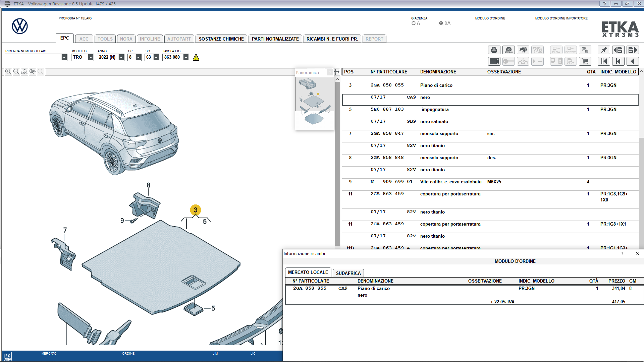Switch to the EPC tab
The height and width of the screenshot is (362, 644).
(65, 38)
